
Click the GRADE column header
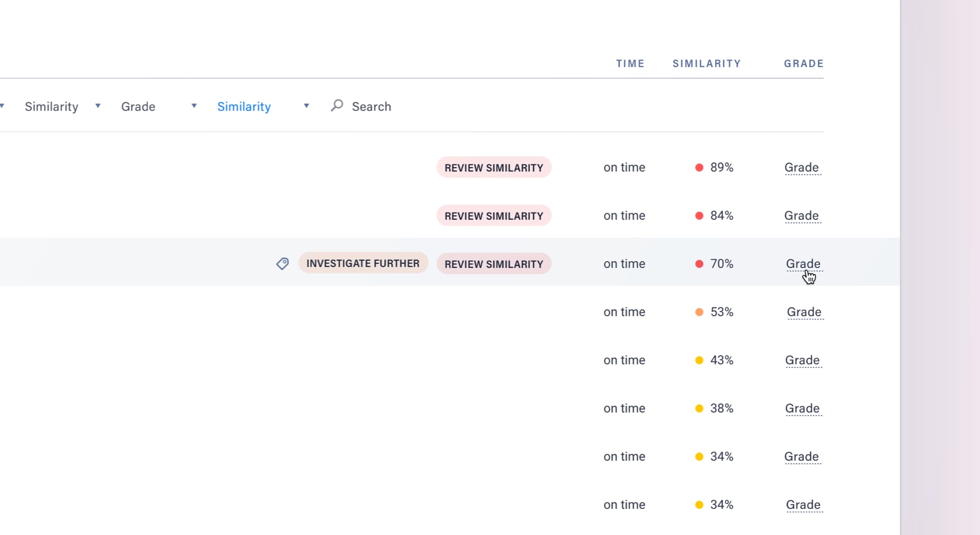coord(804,64)
